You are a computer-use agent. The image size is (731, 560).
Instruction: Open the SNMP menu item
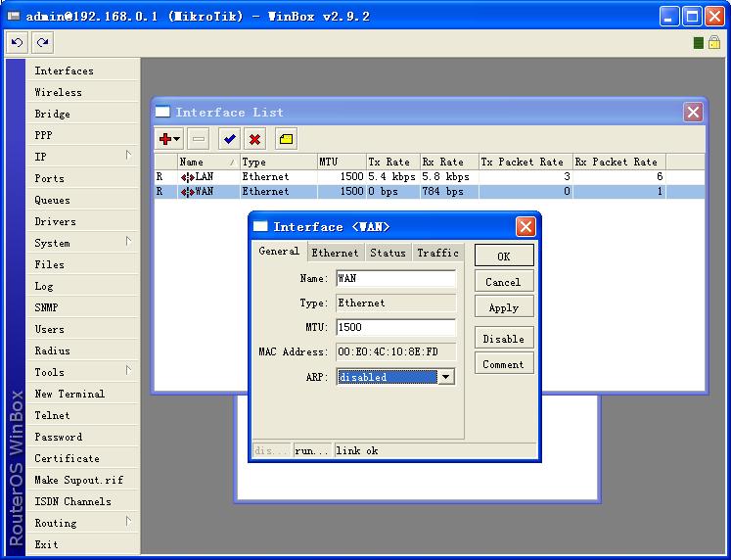[83, 307]
